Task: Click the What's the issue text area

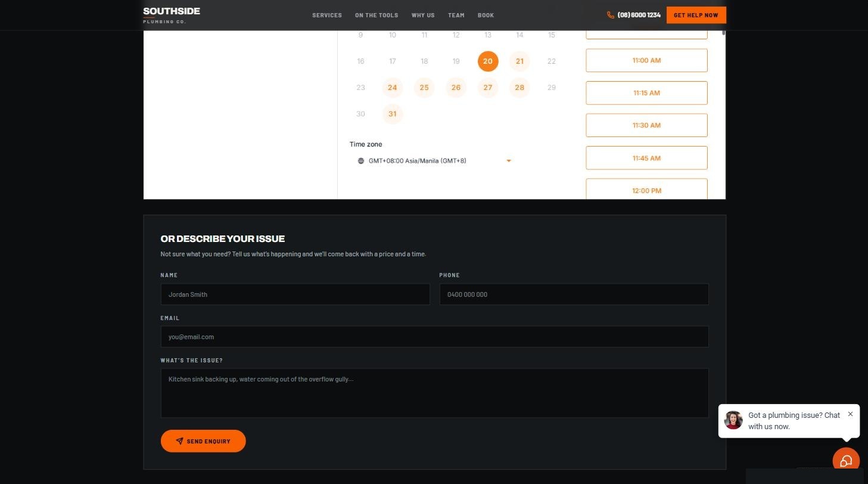Action: coord(434,393)
